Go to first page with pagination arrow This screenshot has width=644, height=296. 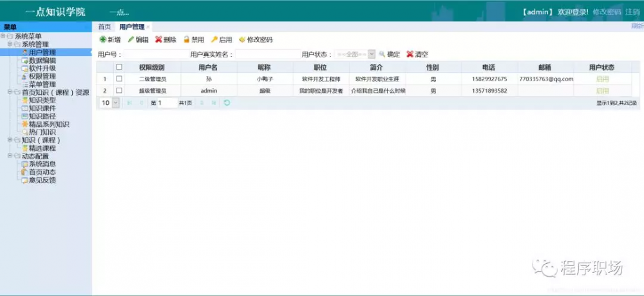coord(130,103)
